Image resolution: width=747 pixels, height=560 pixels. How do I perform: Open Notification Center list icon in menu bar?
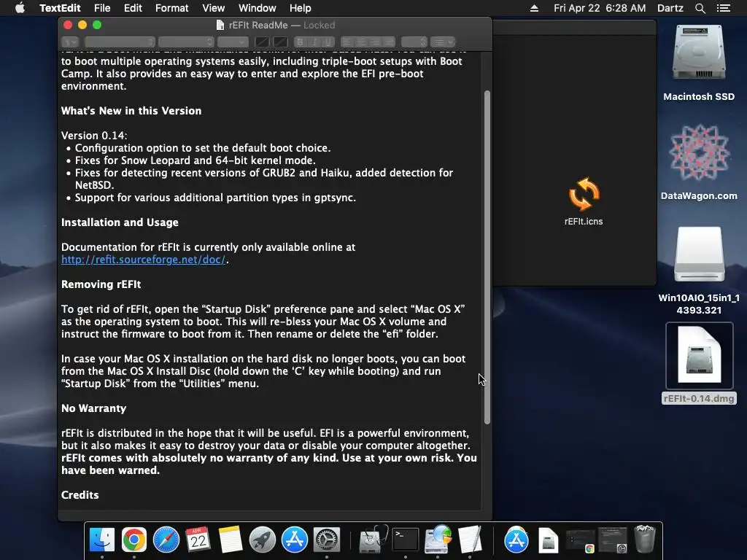[724, 8]
